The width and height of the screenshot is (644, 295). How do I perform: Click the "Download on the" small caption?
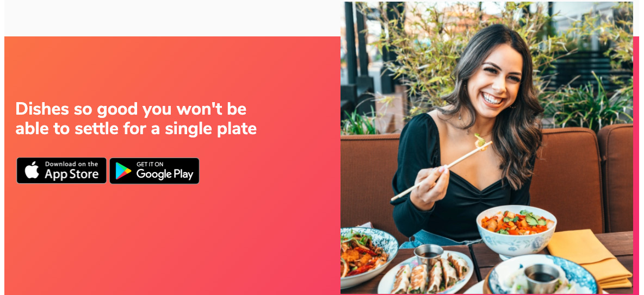(71, 164)
